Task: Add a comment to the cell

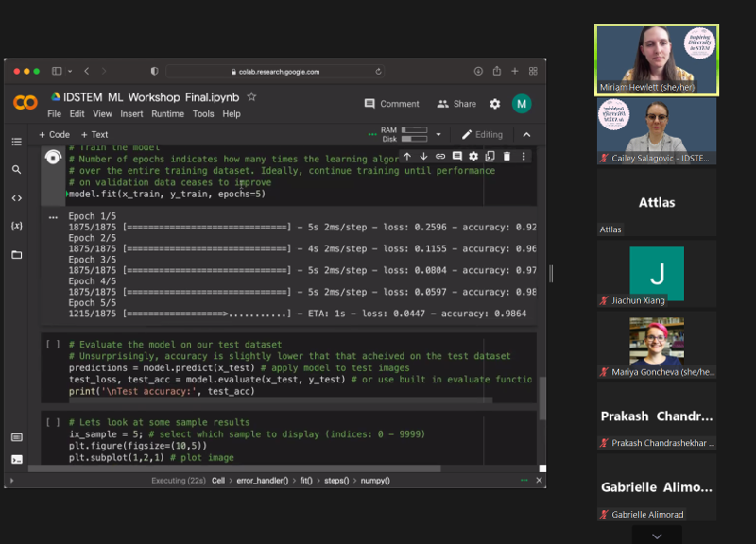Action: [x=457, y=156]
